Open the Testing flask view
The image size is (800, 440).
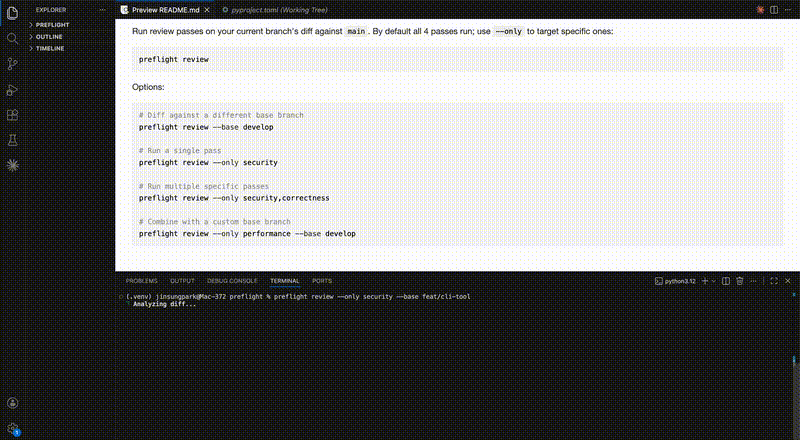[x=12, y=140]
